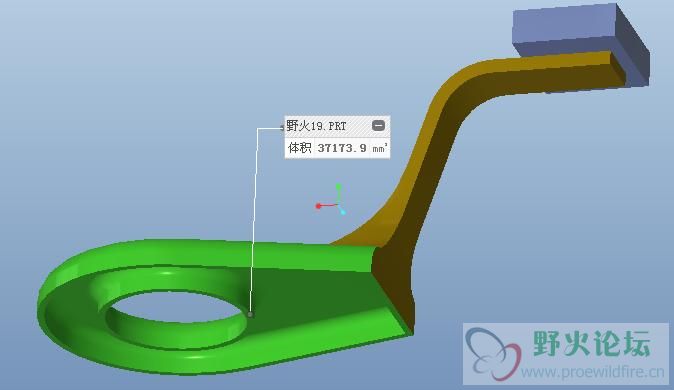Click the cyan Z-axis endpoint
The width and height of the screenshot is (674, 390).
coord(343,212)
